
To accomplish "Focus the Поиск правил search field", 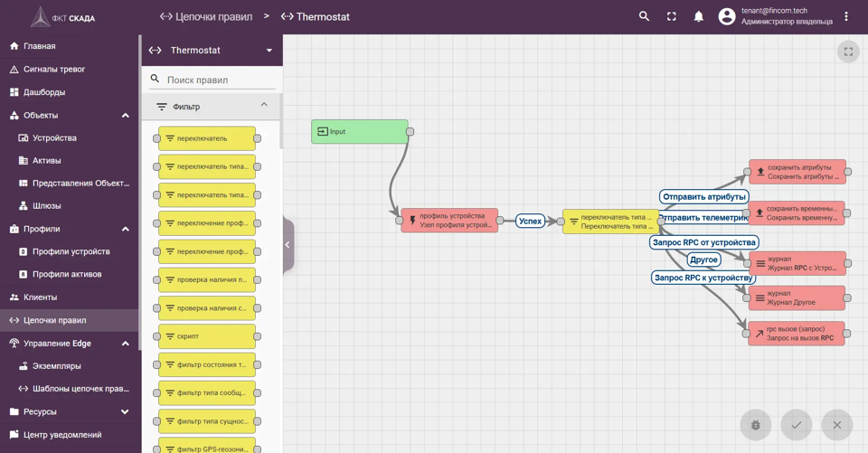I will (x=221, y=80).
